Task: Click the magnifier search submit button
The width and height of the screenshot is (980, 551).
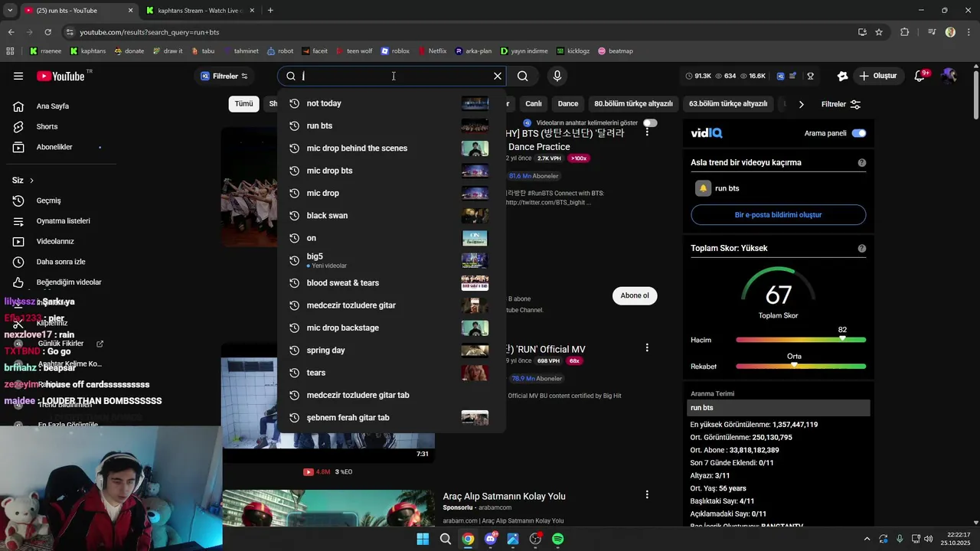Action: click(x=523, y=76)
